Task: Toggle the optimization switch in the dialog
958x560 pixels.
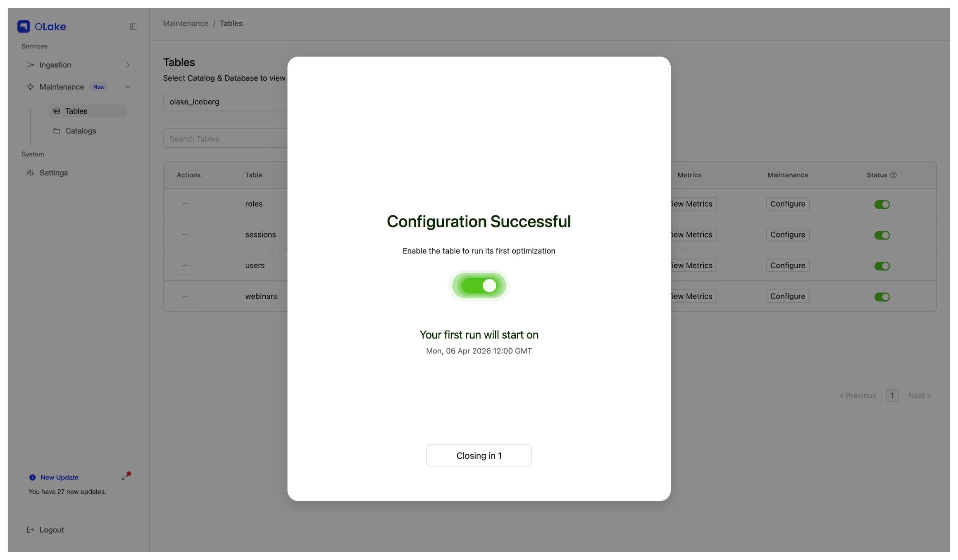Action: (479, 285)
